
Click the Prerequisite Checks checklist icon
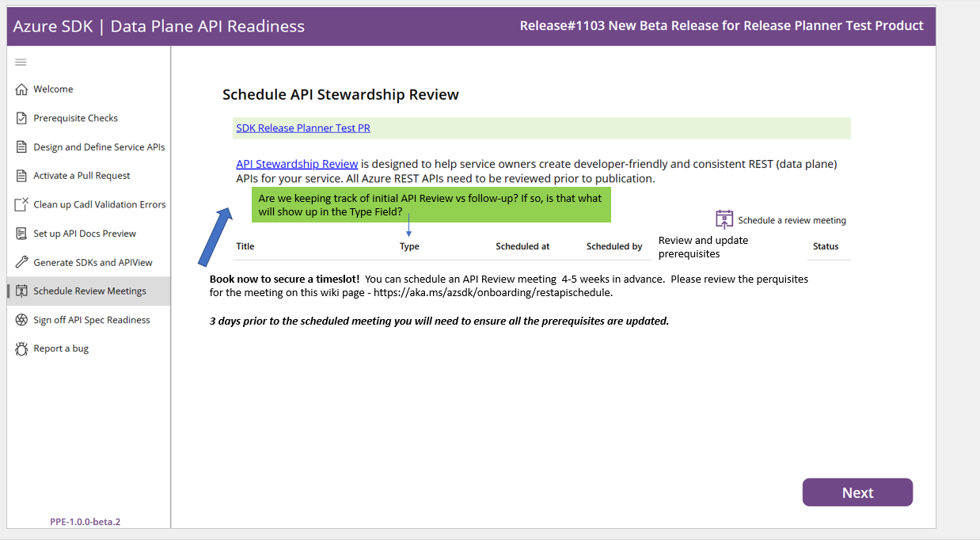22,117
